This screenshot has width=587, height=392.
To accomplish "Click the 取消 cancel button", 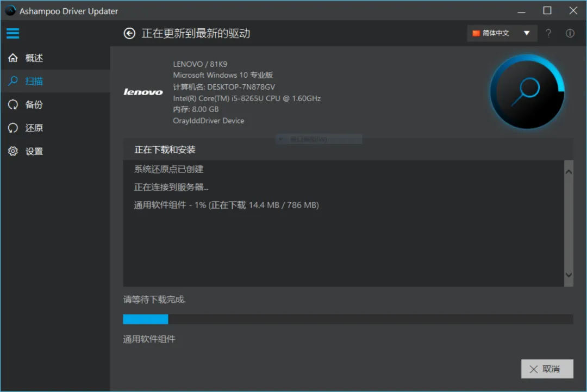I will click(x=547, y=369).
